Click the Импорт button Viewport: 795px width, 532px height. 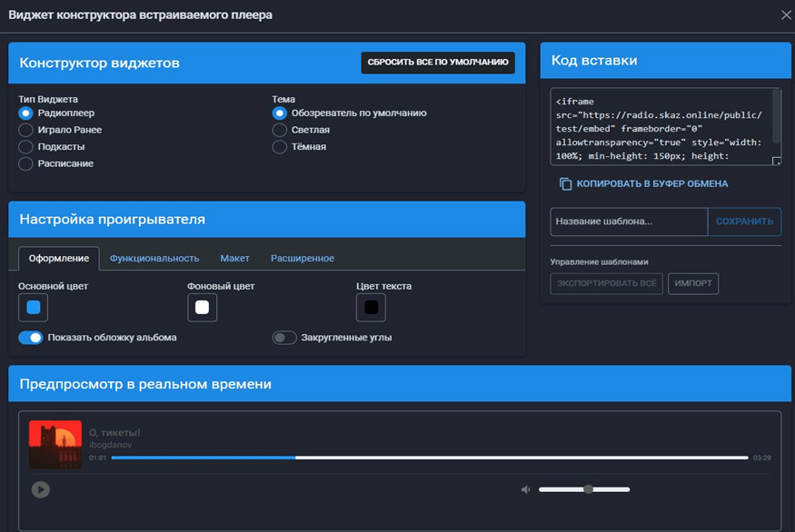693,284
